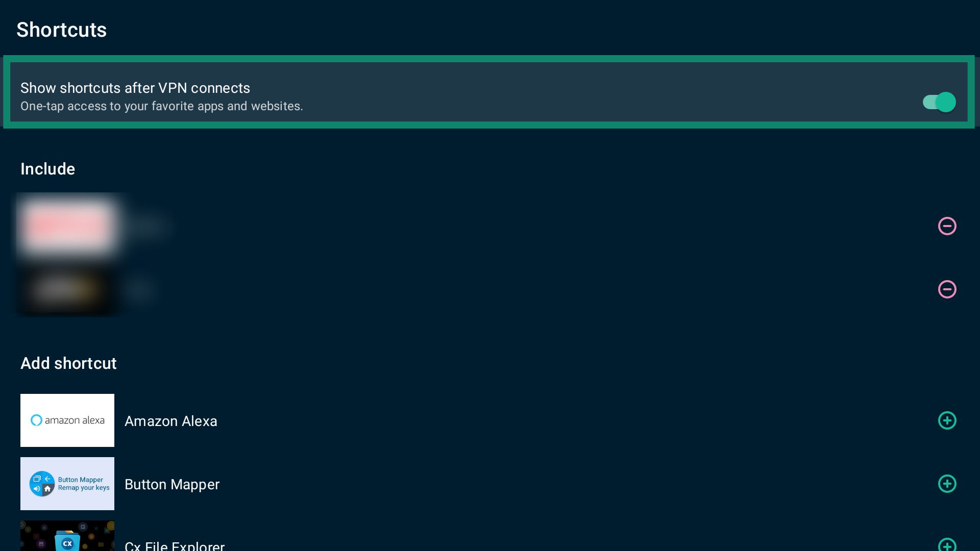Select the Amazon Alexa app thumbnail
The image size is (980, 551).
(67, 420)
